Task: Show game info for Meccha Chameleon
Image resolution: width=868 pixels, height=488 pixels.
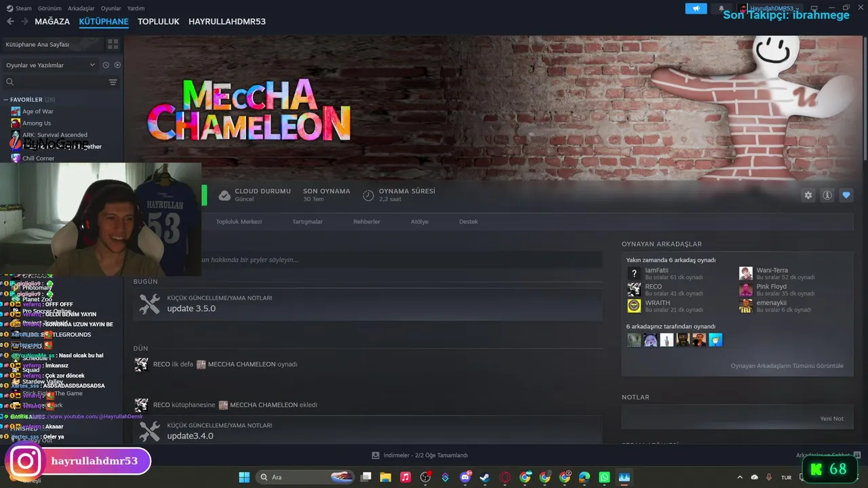Action: pyautogui.click(x=827, y=195)
